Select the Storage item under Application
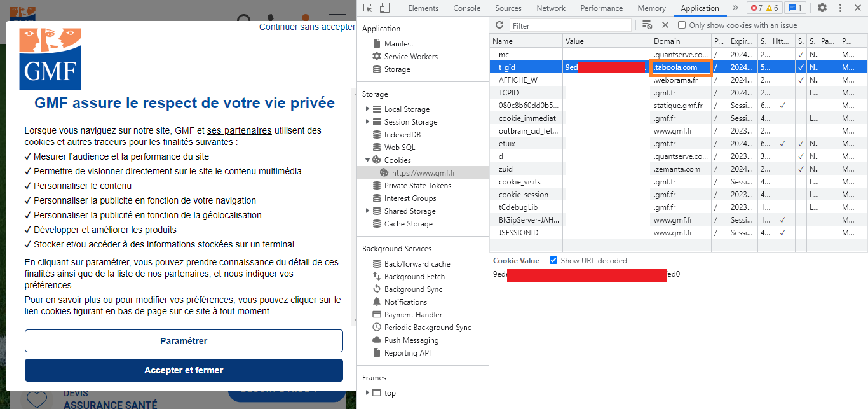Screen dimensions: 868x409 (x=397, y=69)
